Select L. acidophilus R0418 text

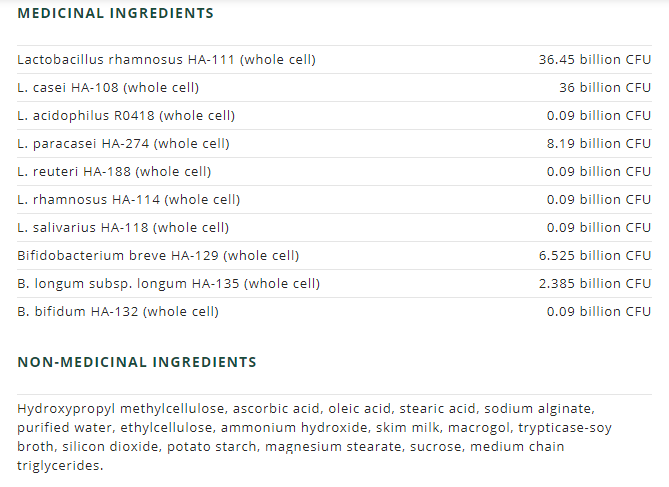point(126,116)
